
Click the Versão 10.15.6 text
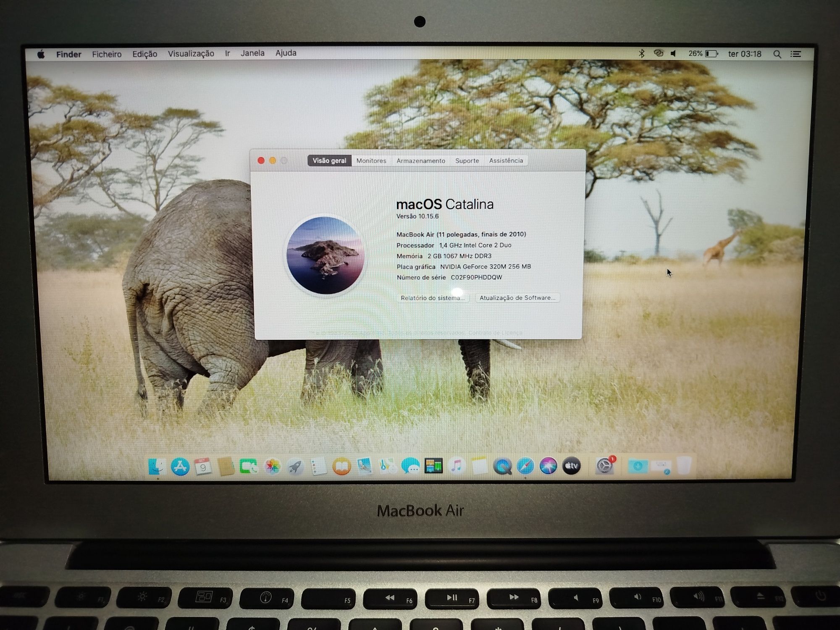[x=417, y=216]
